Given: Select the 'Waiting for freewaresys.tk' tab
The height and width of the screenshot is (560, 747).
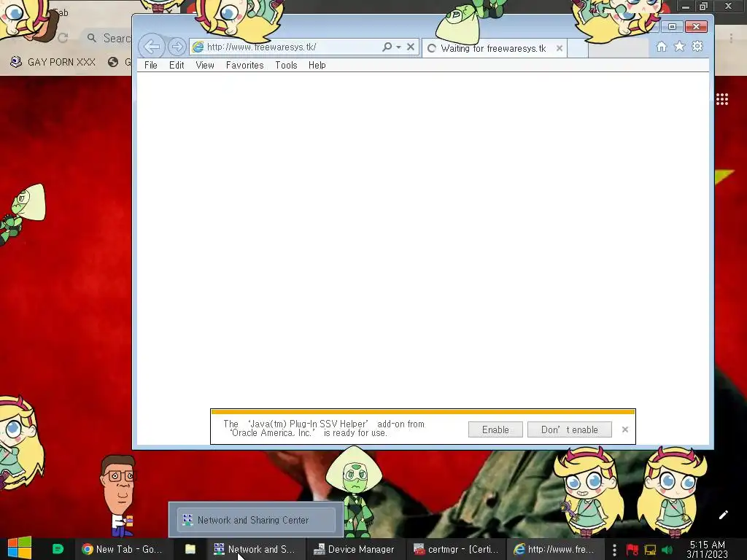Looking at the screenshot, I should click(494, 48).
